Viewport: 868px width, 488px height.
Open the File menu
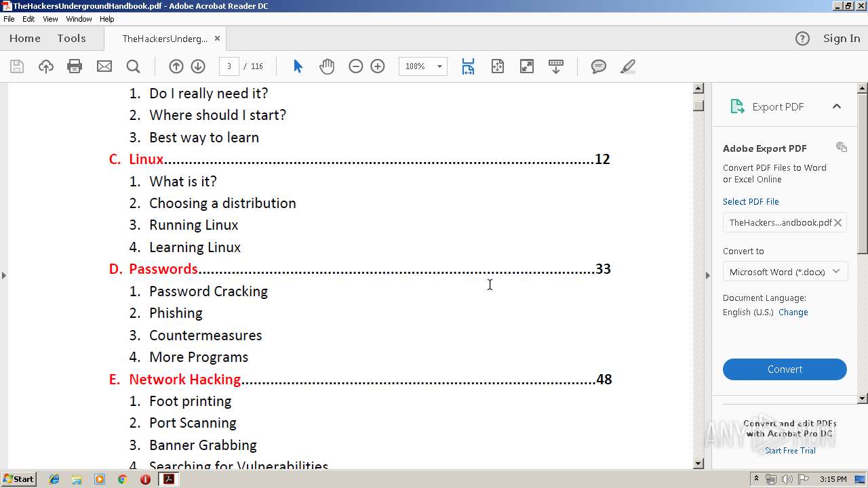click(x=9, y=19)
